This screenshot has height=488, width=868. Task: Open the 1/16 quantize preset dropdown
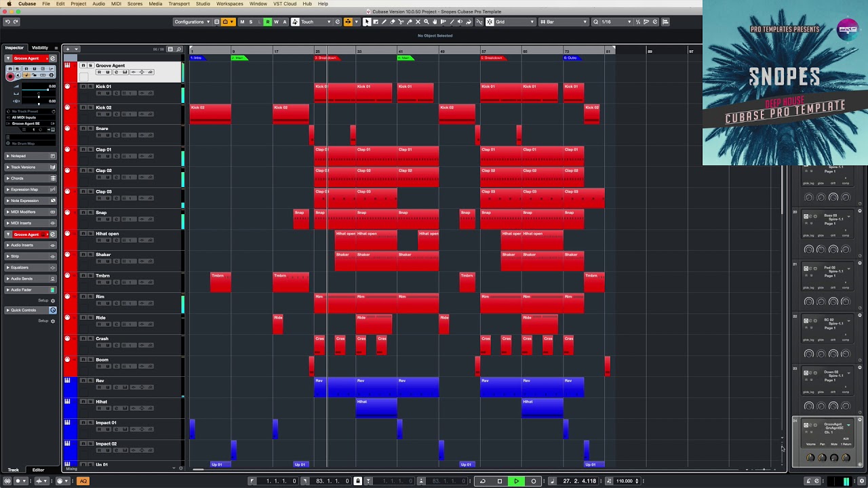(616, 22)
